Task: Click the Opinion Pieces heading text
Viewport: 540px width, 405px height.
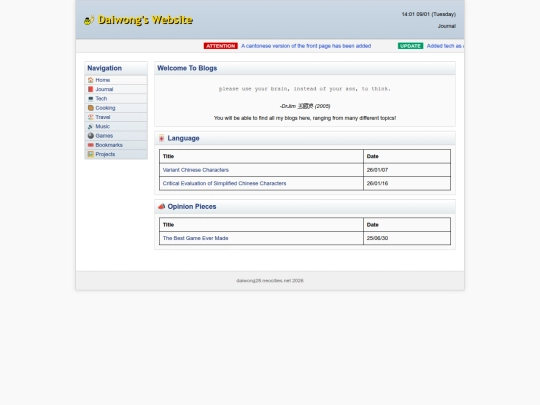Action: point(192,207)
